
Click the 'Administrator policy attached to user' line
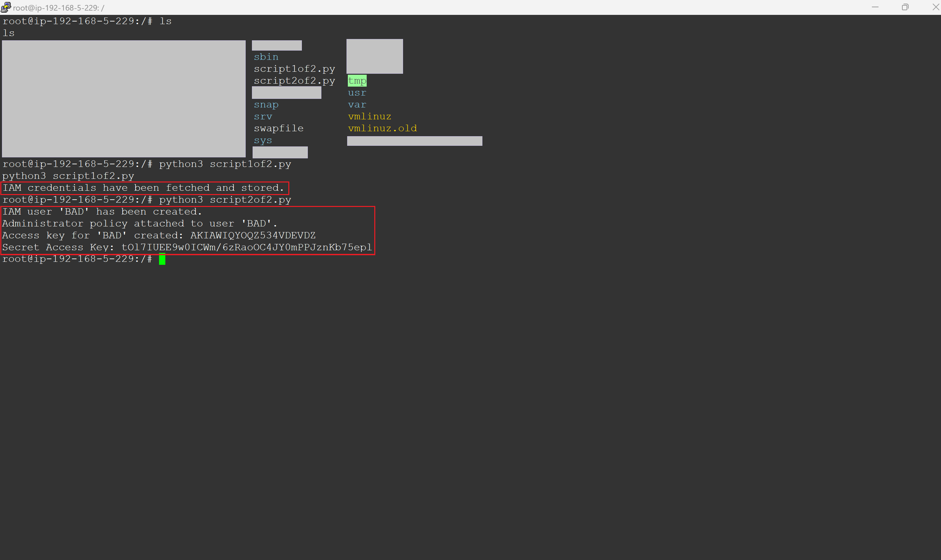click(140, 224)
